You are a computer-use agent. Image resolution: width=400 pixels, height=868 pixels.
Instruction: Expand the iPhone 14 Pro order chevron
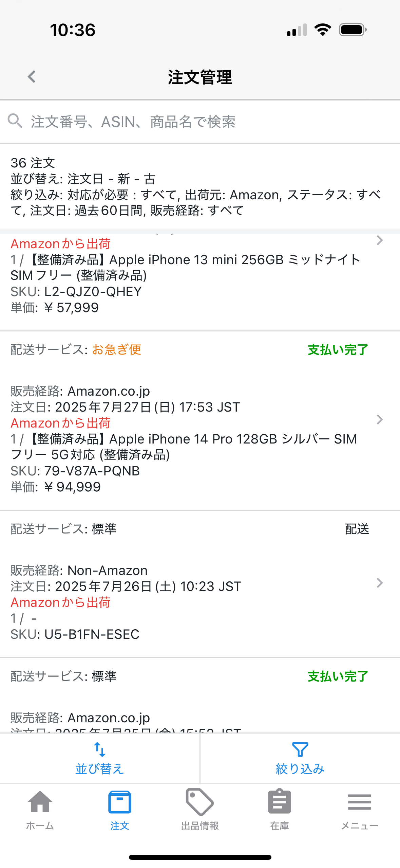tap(380, 420)
